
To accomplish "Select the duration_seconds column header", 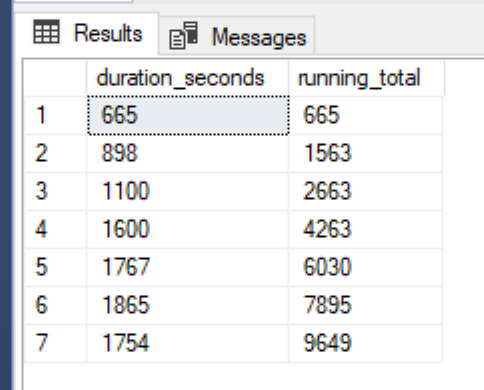I will [x=188, y=78].
